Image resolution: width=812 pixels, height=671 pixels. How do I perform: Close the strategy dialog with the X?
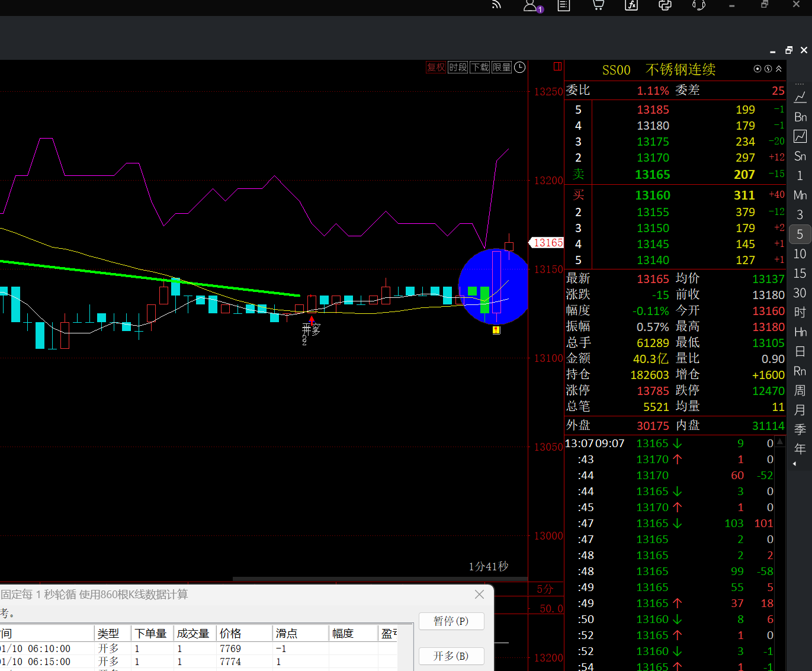[x=480, y=594]
